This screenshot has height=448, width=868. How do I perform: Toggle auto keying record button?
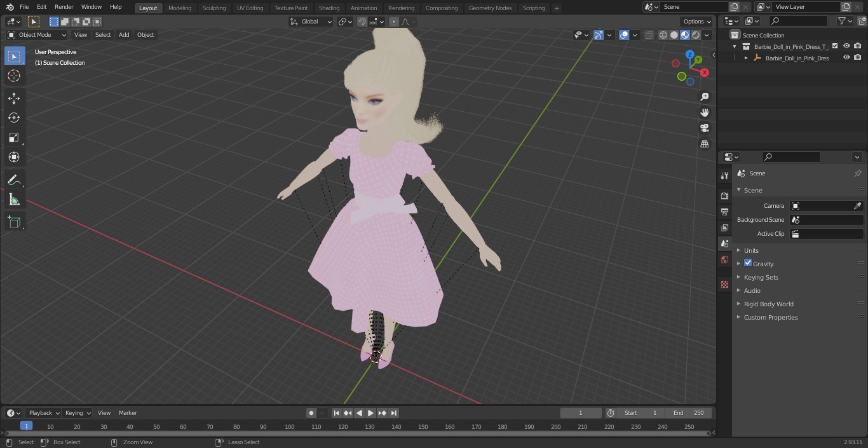311,413
